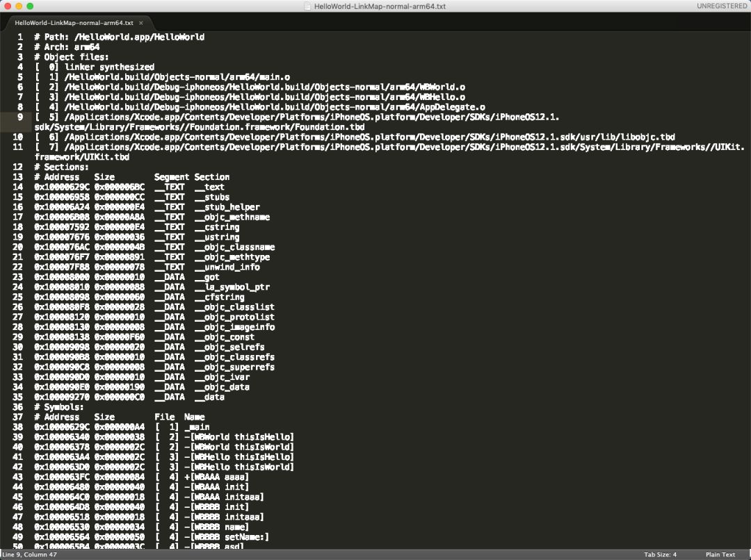The image size is (751, 560).
Task: Click the green zoom window button
Action: (x=30, y=6)
